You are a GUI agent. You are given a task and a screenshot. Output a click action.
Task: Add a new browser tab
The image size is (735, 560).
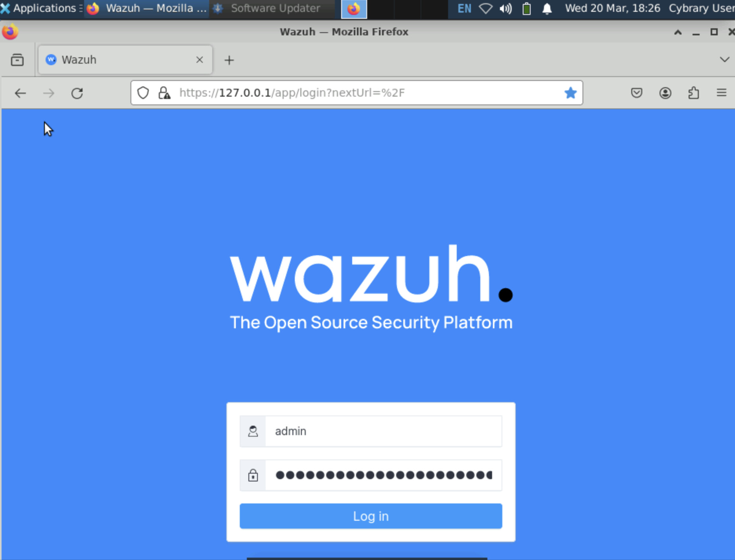[x=229, y=60]
